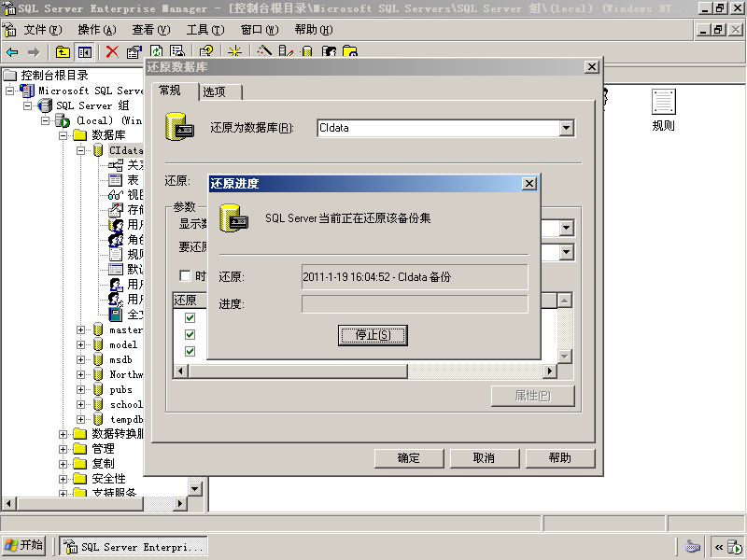Expand the 安全性 folder node
Screen dimensions: 747x560
point(63,479)
